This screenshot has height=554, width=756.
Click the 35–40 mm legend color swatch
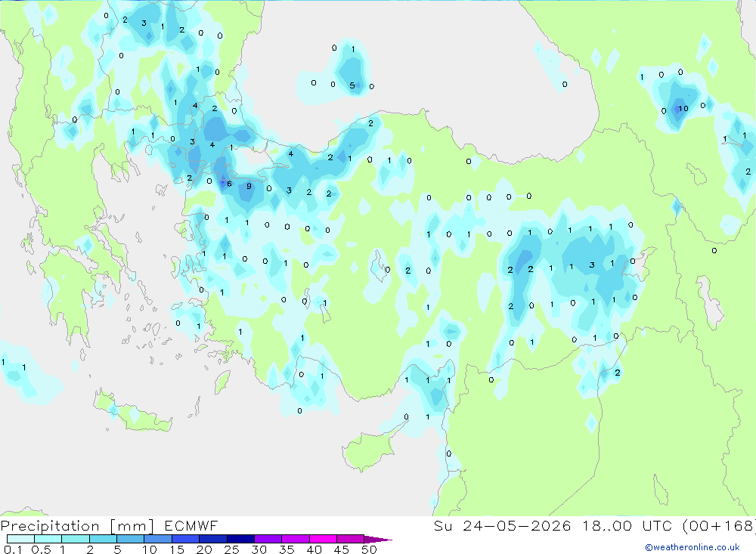(x=295, y=539)
